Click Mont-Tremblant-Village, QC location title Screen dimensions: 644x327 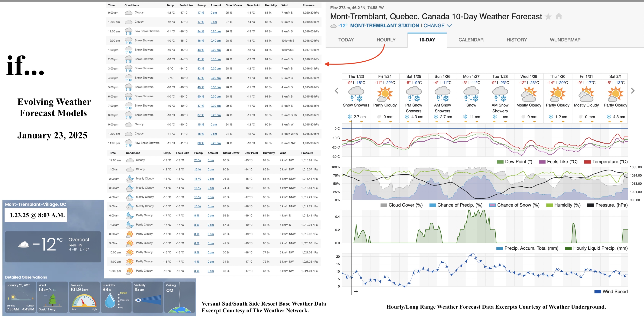click(x=36, y=205)
